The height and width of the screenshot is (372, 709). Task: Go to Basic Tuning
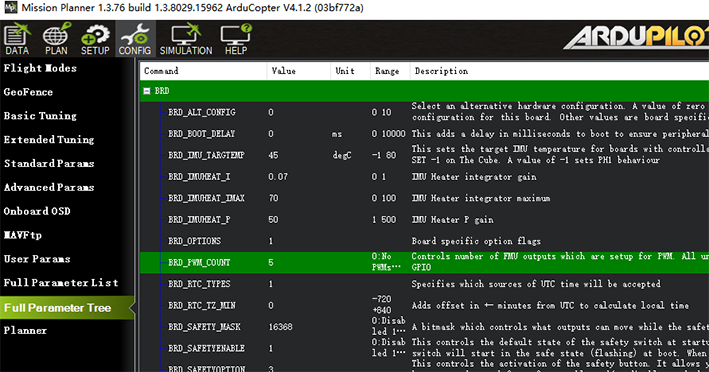coord(40,116)
